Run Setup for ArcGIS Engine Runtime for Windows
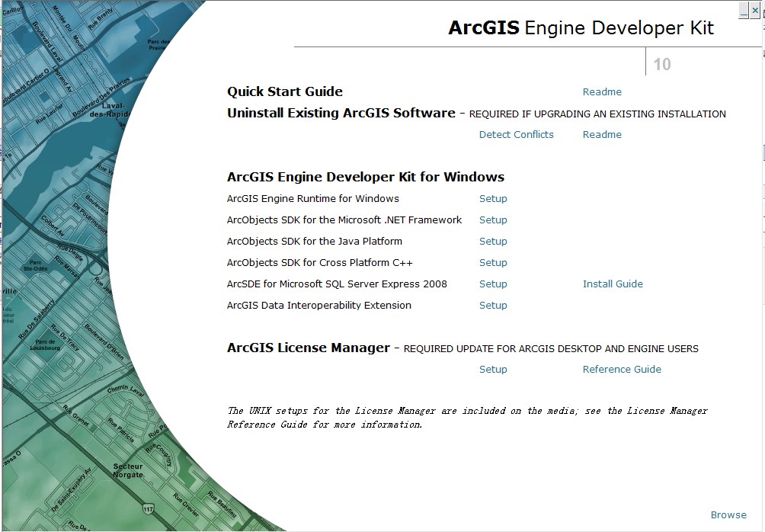765x532 pixels. point(493,199)
